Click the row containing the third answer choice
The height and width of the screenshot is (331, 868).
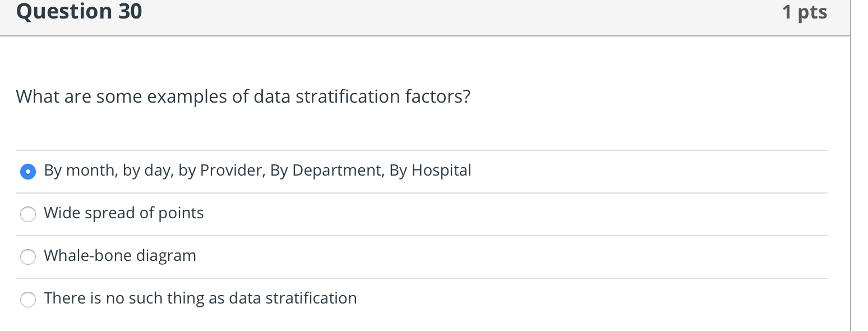(x=393, y=257)
